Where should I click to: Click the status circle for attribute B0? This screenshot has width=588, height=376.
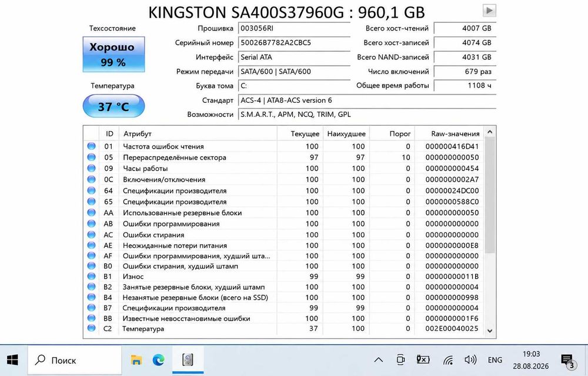(x=91, y=266)
